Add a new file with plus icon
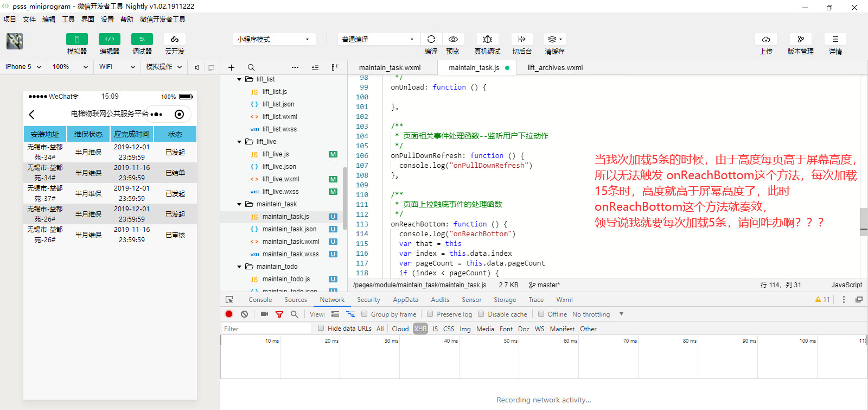 (x=231, y=67)
